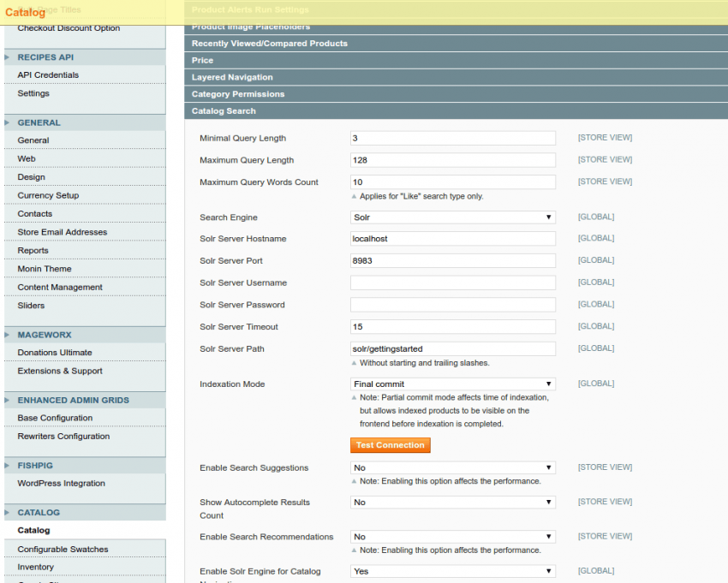Edit Maximum Query Words Count field
Image resolution: width=728 pixels, height=583 pixels.
tap(453, 182)
